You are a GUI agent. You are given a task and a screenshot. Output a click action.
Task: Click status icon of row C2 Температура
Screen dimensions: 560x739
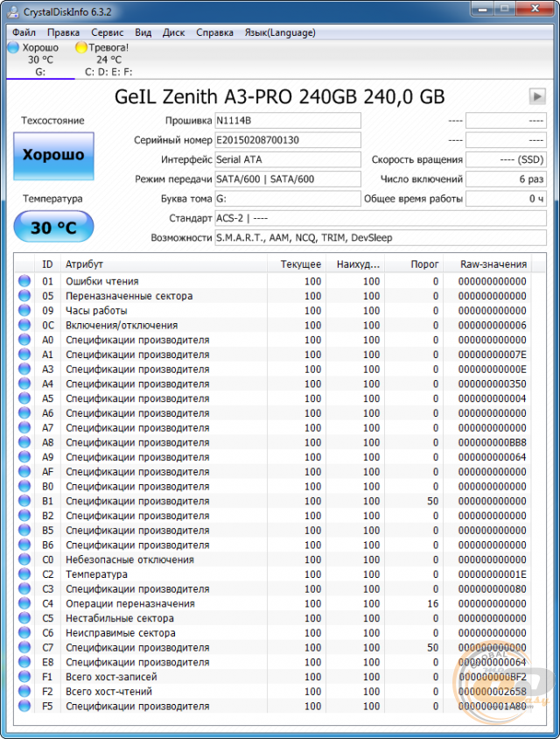click(24, 574)
